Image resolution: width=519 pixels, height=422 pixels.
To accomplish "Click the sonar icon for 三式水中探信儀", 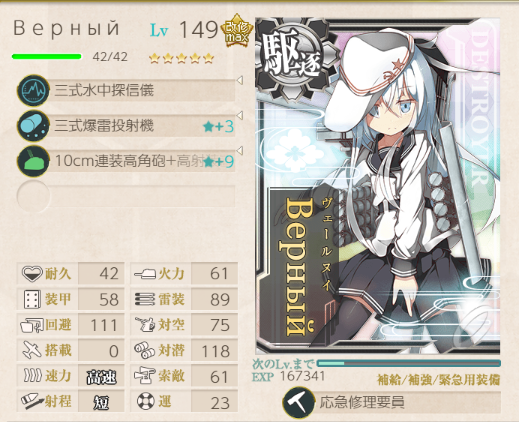I will click(x=33, y=90).
